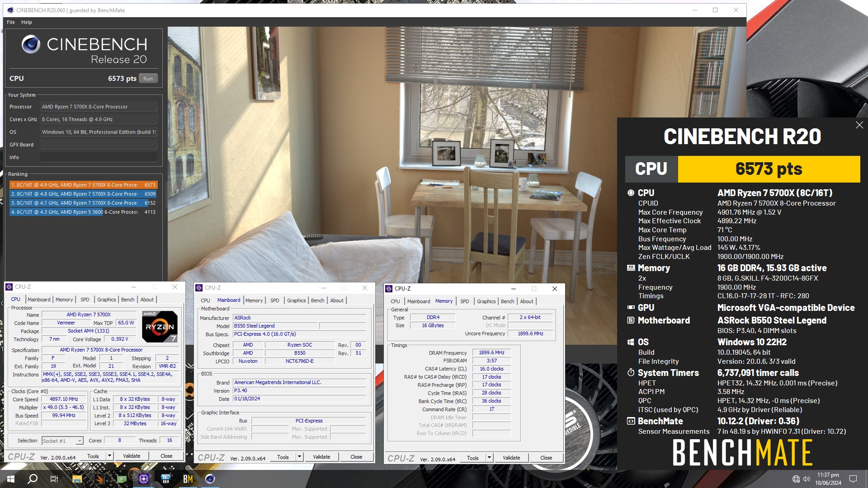Open the notification center icon
Viewport: 868px width, 488px height.
853,479
